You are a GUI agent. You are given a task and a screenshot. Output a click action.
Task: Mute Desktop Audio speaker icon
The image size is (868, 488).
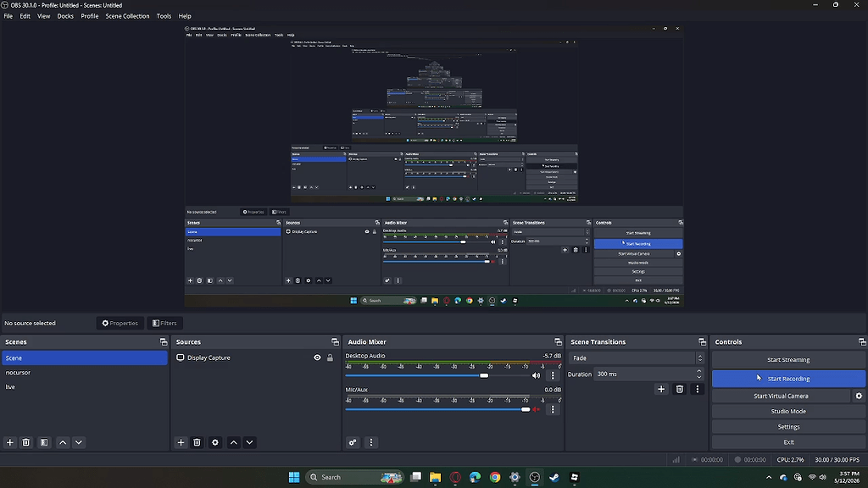point(536,375)
